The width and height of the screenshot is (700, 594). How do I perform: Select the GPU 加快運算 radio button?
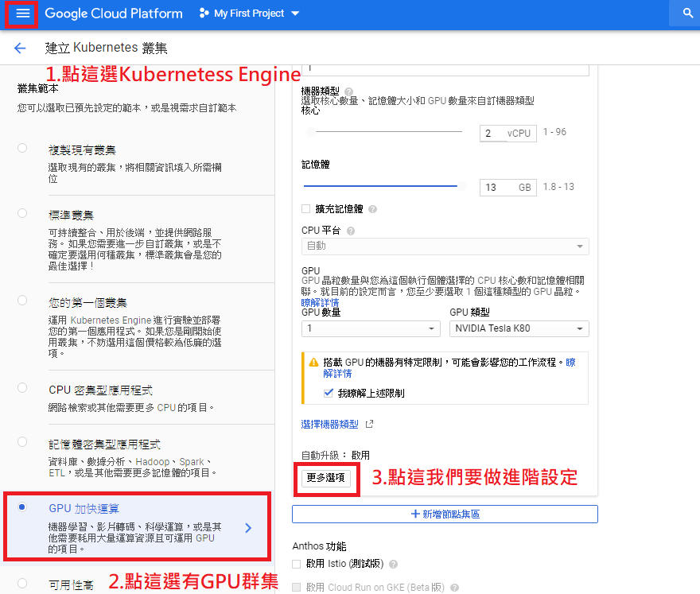22,507
